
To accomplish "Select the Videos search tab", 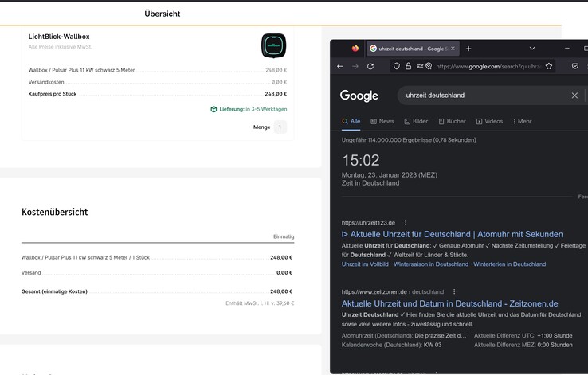I will tap(489, 122).
